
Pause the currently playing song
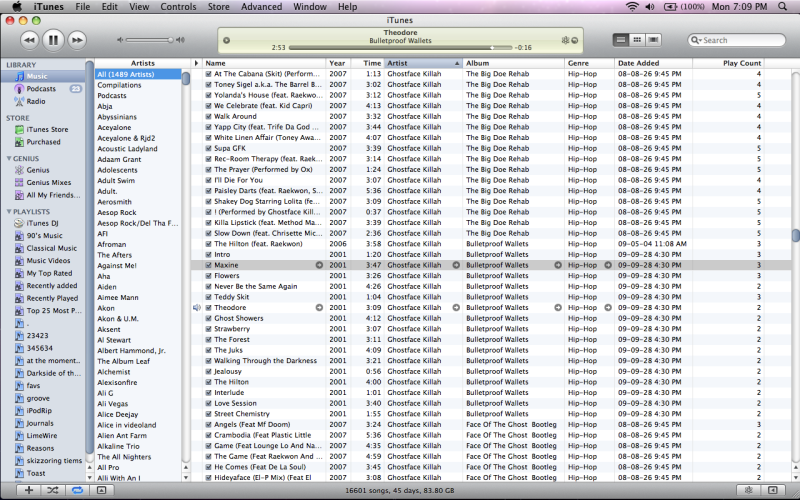53,40
